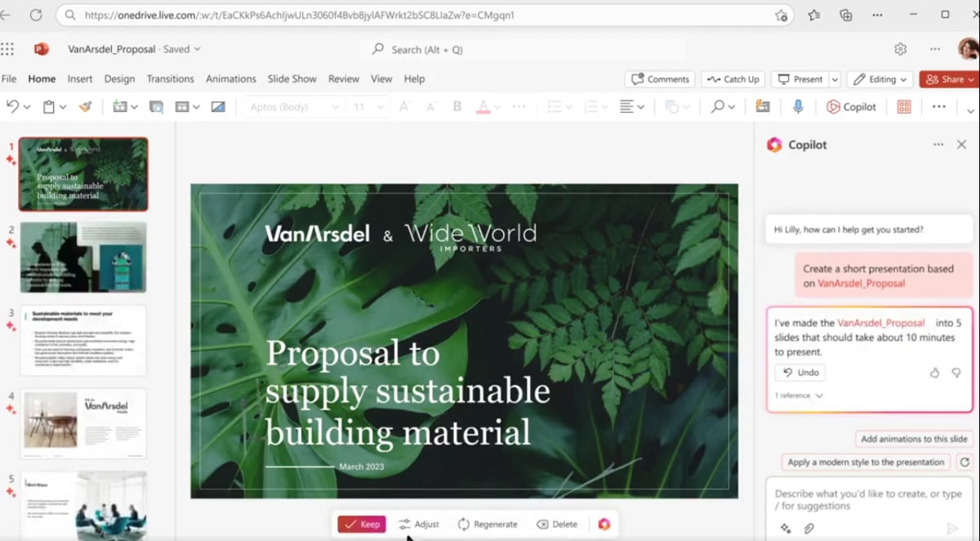Click the Keep button
The height and width of the screenshot is (541, 980).
[362, 524]
